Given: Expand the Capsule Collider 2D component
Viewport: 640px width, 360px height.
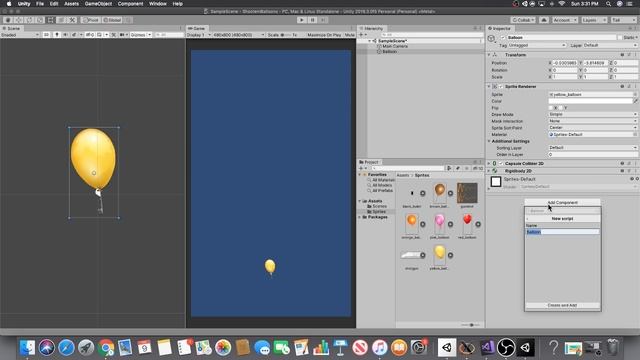Looking at the screenshot, I should (489, 163).
